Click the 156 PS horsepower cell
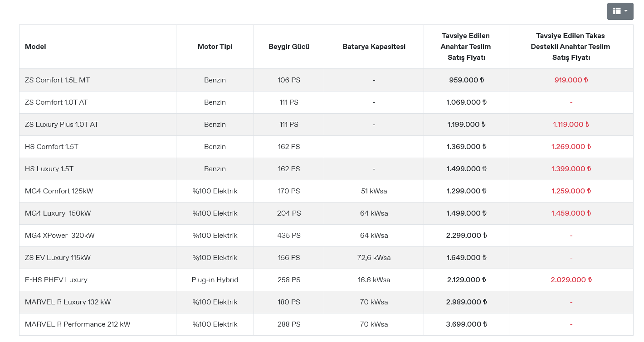Image resolution: width=644 pixels, height=342 pixels. [289, 258]
